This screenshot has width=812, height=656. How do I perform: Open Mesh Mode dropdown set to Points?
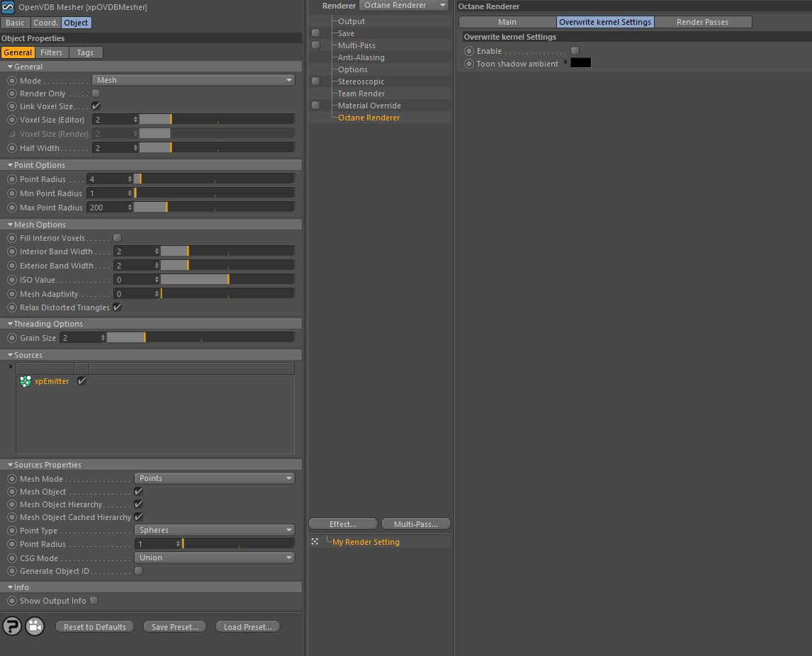(x=215, y=478)
